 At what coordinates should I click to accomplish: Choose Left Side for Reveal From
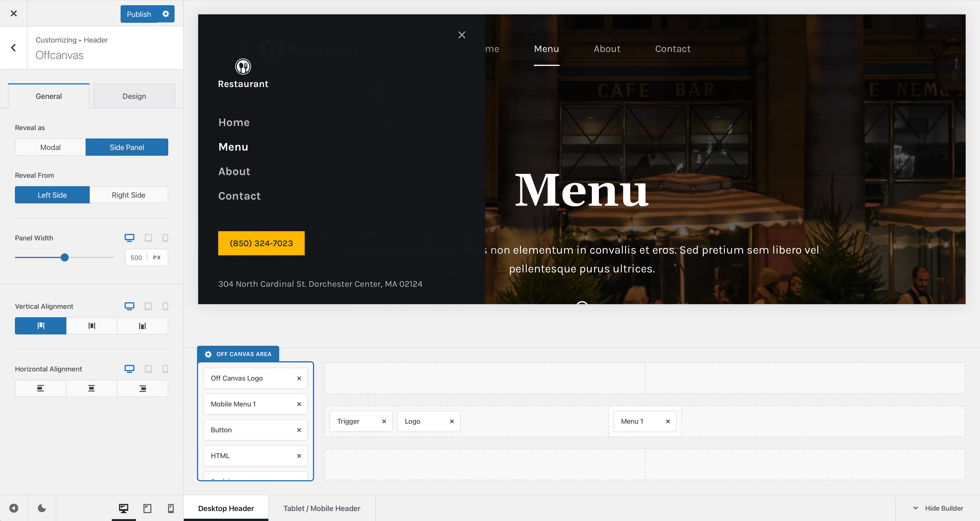pyautogui.click(x=52, y=195)
